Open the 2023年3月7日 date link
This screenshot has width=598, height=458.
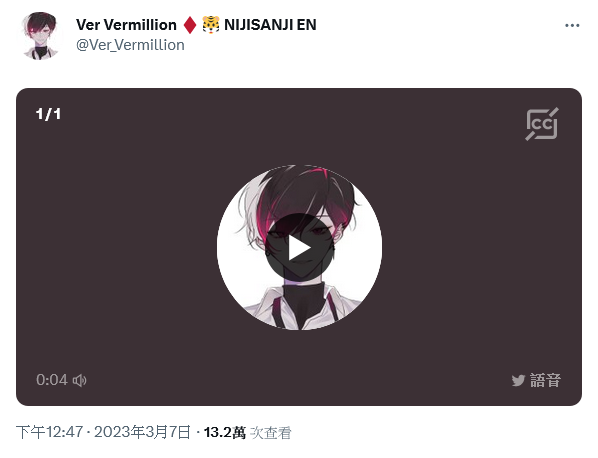click(x=142, y=432)
